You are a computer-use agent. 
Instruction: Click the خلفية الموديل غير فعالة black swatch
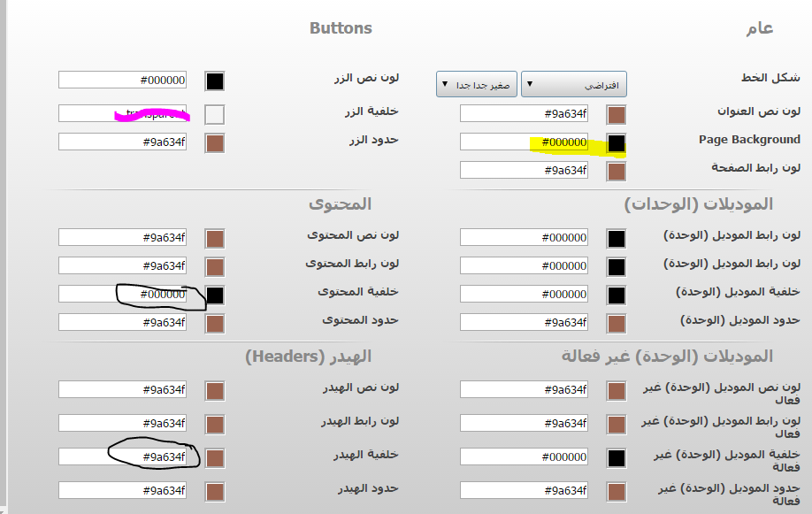click(x=617, y=457)
